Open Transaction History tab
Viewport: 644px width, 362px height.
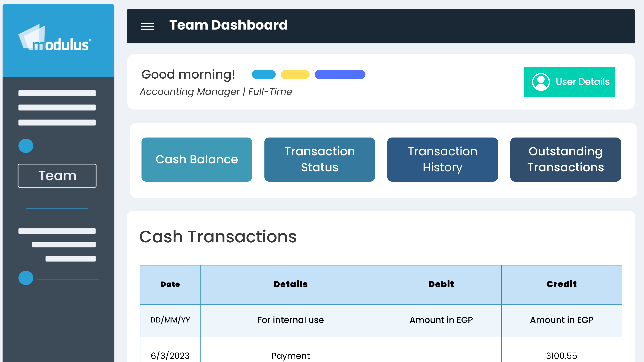(442, 159)
